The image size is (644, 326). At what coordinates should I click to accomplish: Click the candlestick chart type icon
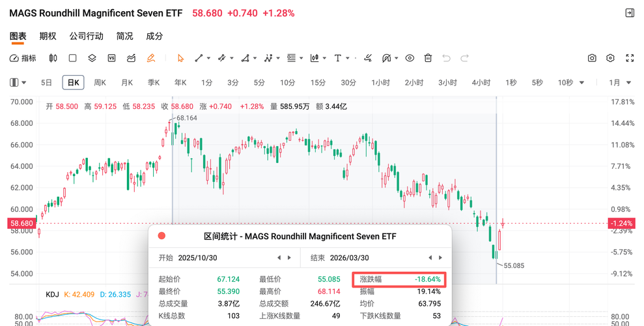click(53, 59)
